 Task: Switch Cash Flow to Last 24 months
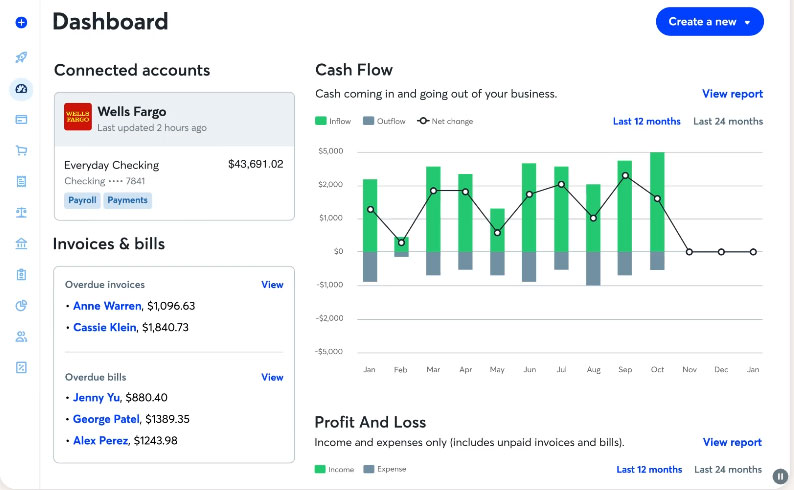727,122
